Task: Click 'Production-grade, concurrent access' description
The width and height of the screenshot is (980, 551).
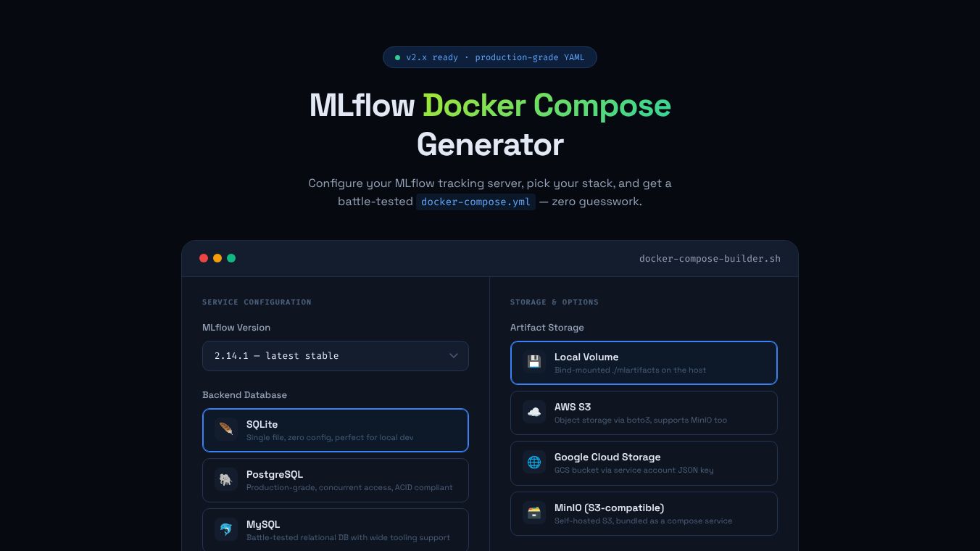Action: 349,488
